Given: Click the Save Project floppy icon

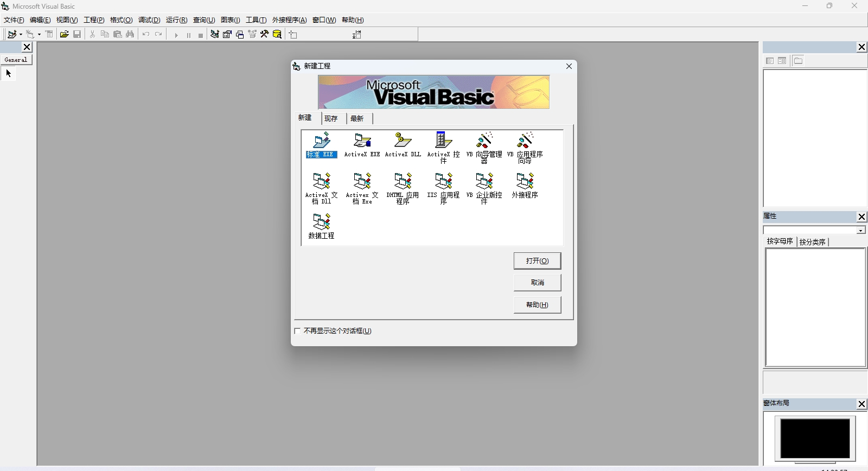Looking at the screenshot, I should tap(77, 34).
